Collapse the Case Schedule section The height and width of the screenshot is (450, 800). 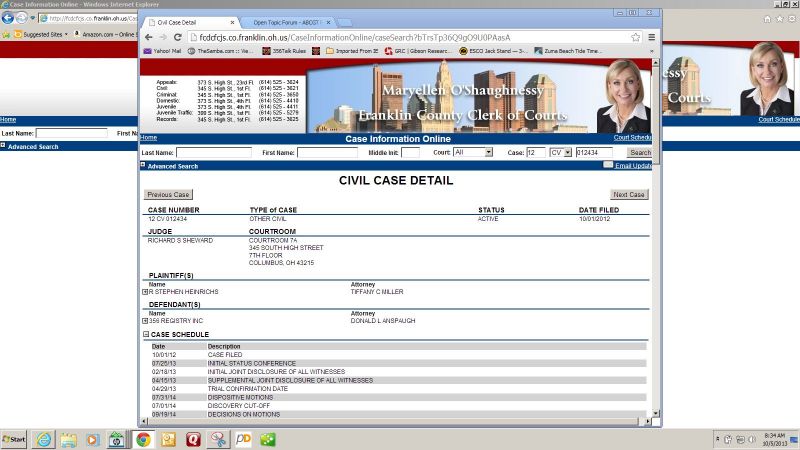tap(145, 334)
